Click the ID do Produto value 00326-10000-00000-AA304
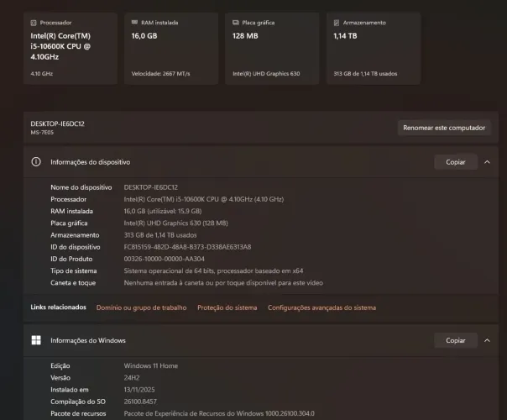The width and height of the screenshot is (507, 420). [x=164, y=259]
